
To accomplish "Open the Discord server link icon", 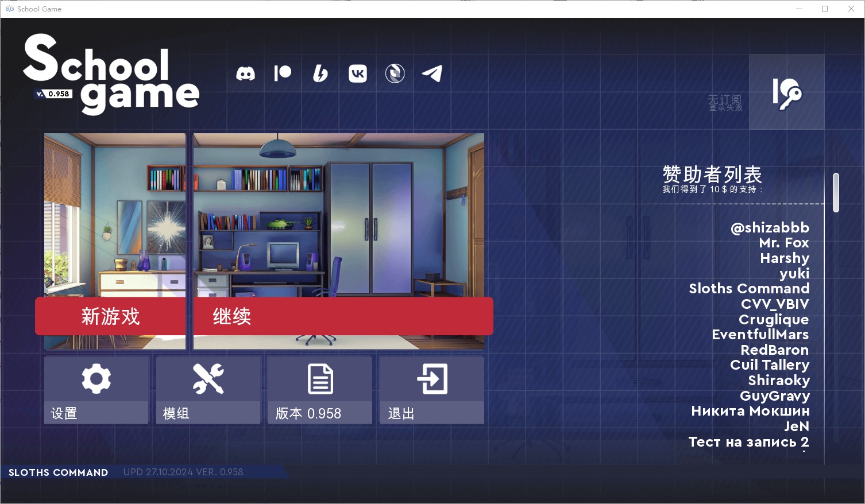I will 245,73.
